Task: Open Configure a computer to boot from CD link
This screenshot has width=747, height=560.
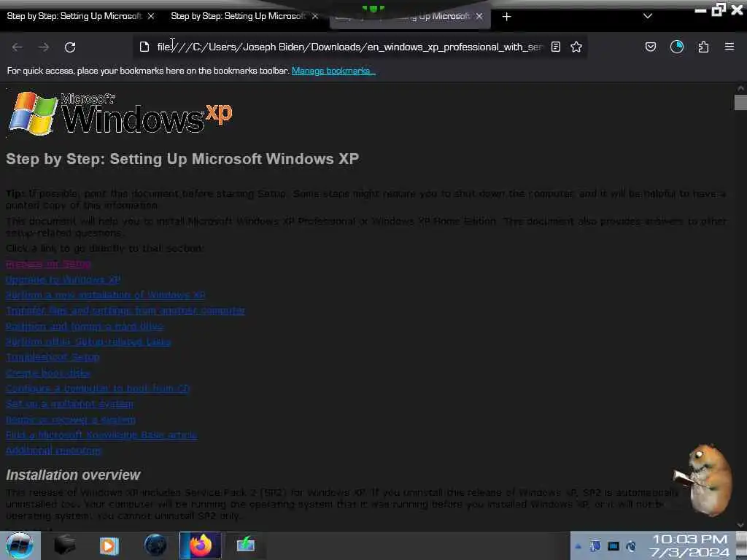Action: click(x=98, y=389)
